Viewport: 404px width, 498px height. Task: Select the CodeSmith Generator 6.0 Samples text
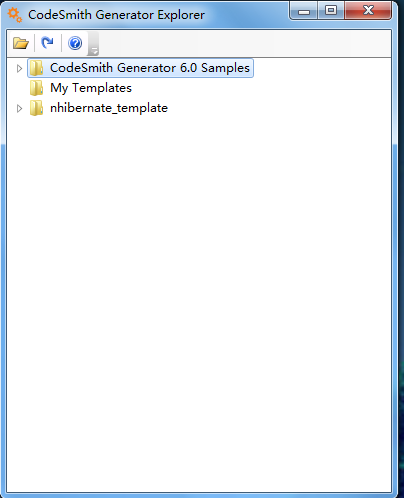[x=150, y=68]
